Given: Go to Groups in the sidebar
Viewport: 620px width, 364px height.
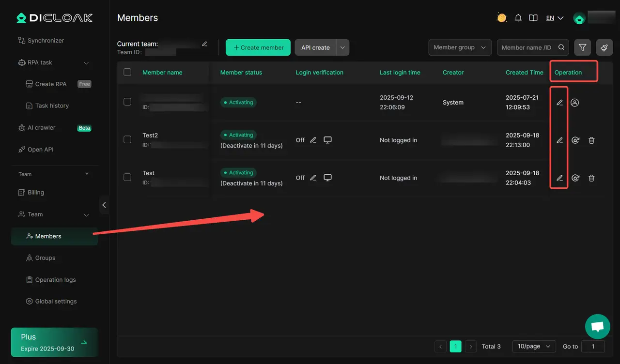Looking at the screenshot, I should pyautogui.click(x=45, y=258).
